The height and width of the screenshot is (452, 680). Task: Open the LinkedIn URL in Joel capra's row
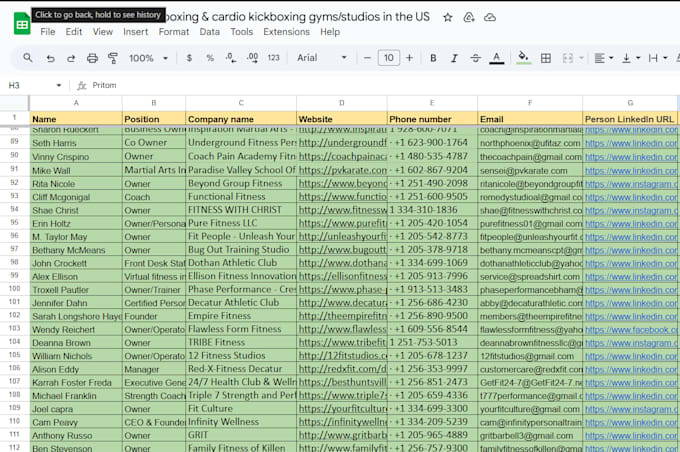coord(631,409)
